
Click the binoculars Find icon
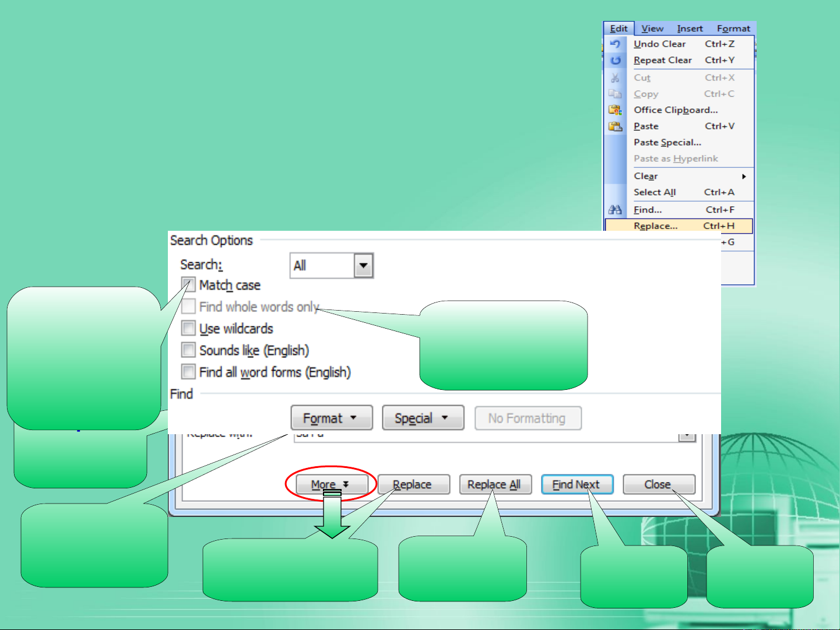615,209
